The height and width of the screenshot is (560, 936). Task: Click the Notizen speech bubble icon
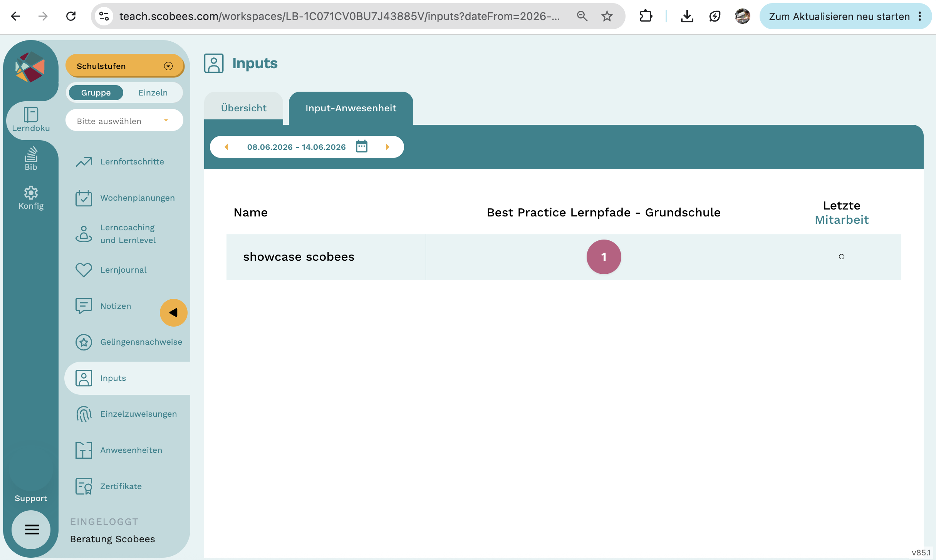(84, 306)
